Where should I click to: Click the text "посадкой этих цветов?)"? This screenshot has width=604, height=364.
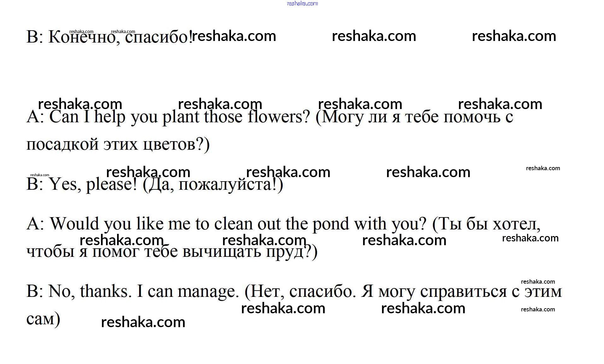point(118,145)
